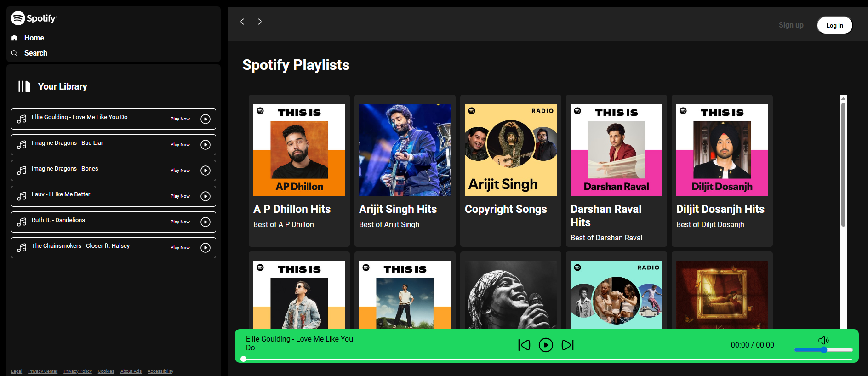This screenshot has height=376, width=868.
Task: Click the Spotify logo
Action: click(34, 18)
